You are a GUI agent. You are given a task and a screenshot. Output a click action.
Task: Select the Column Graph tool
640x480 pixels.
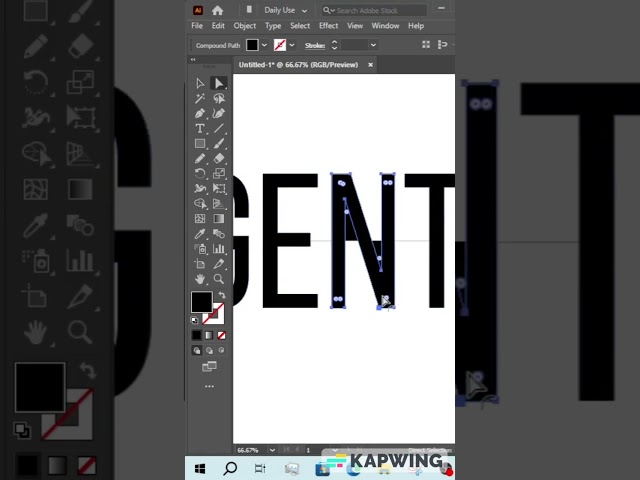[x=219, y=249]
